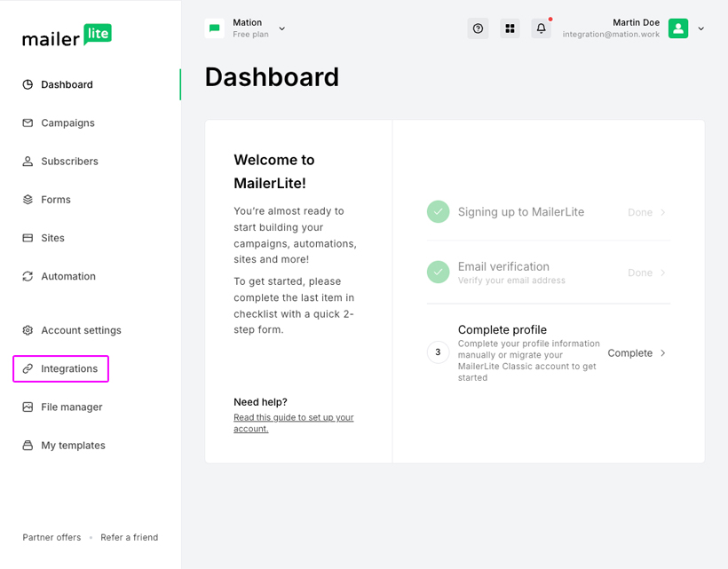Click the Complete profile checklist title
728x569 pixels.
(502, 329)
